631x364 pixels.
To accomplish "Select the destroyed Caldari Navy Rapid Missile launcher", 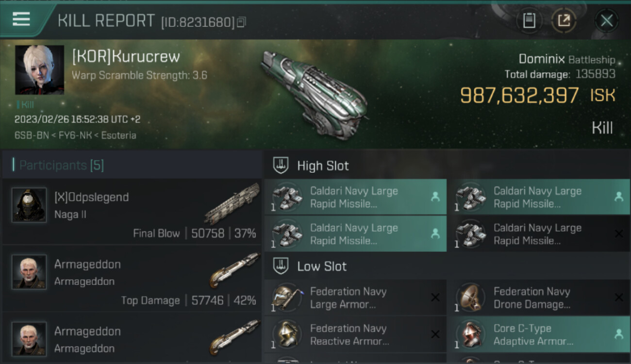I will 539,233.
